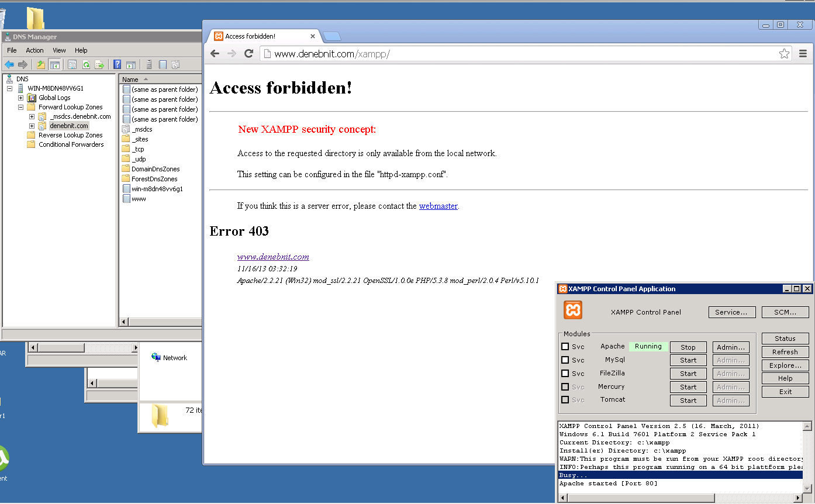Click the new record toolbar icon
This screenshot has height=504, width=815.
[163, 64]
